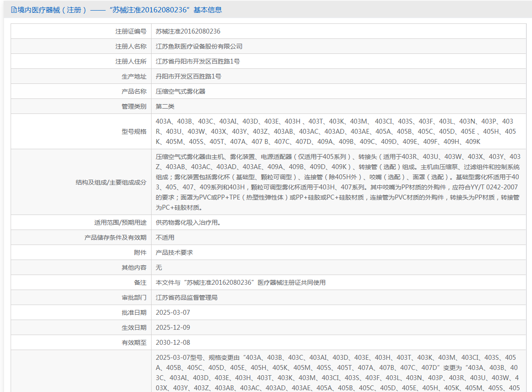Click the 适用范围/预期用途 label
Viewport: 532px width, 392px height.
(x=120, y=222)
